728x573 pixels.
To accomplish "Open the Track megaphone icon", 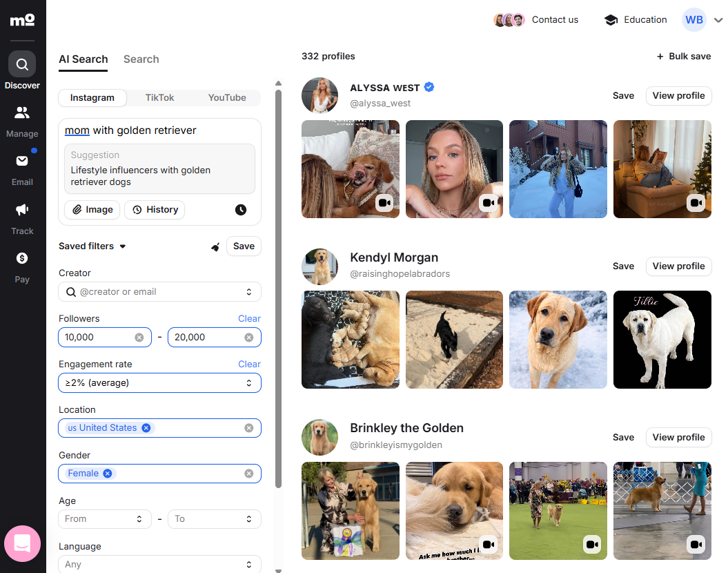I will pyautogui.click(x=22, y=209).
